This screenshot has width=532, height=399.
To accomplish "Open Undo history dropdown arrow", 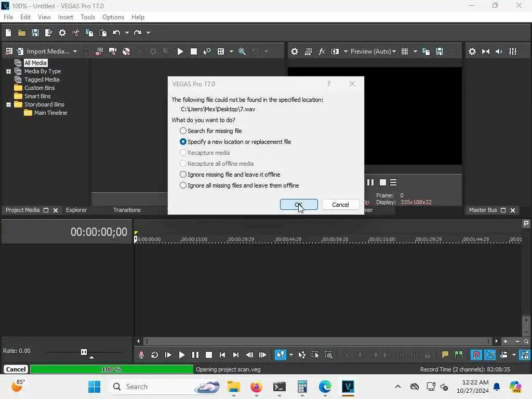I will 127,33.
